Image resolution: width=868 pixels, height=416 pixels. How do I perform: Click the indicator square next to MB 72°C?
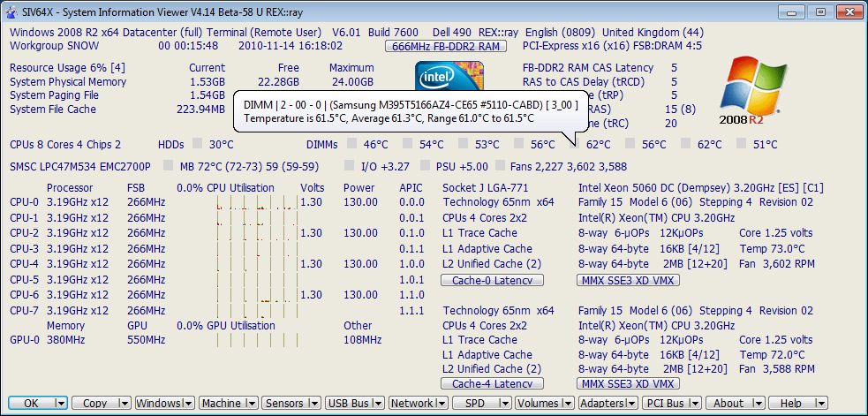click(x=169, y=166)
